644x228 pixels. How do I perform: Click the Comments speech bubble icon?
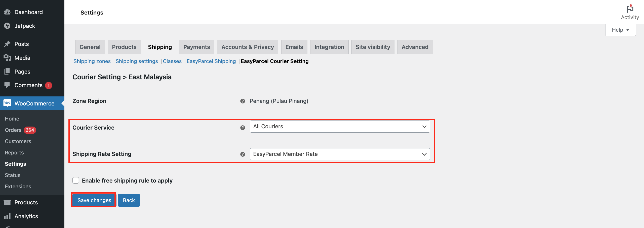(x=7, y=85)
